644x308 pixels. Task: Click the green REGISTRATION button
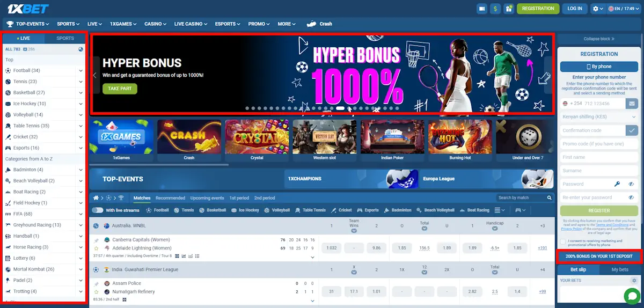tap(538, 9)
